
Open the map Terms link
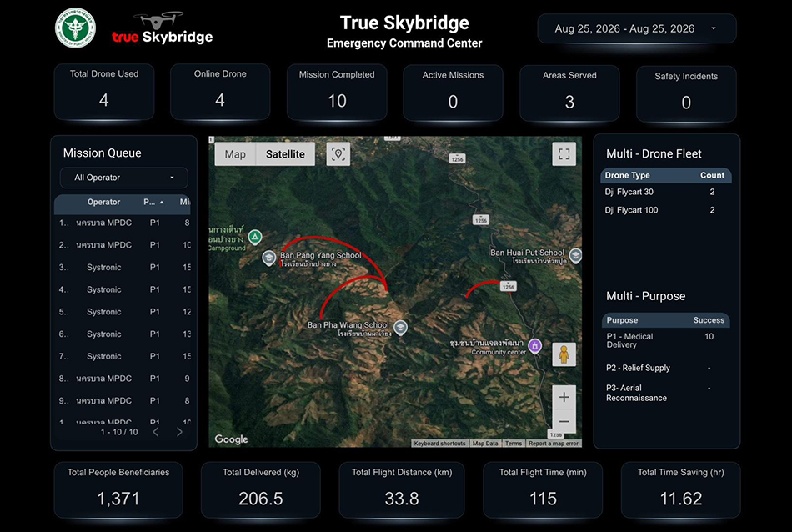(x=514, y=444)
